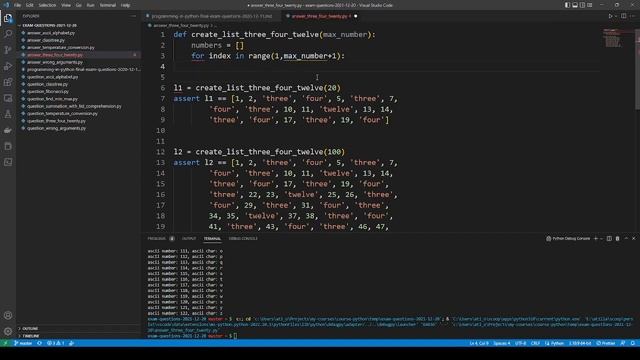The height and width of the screenshot is (360, 640).
Task: Open the Edit menu
Action: coord(29,5)
